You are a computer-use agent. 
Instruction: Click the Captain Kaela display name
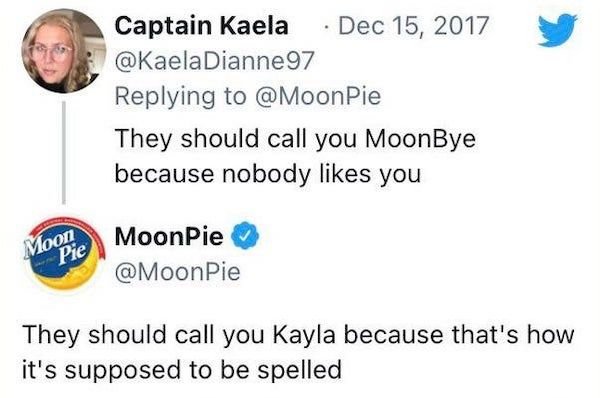[201, 26]
